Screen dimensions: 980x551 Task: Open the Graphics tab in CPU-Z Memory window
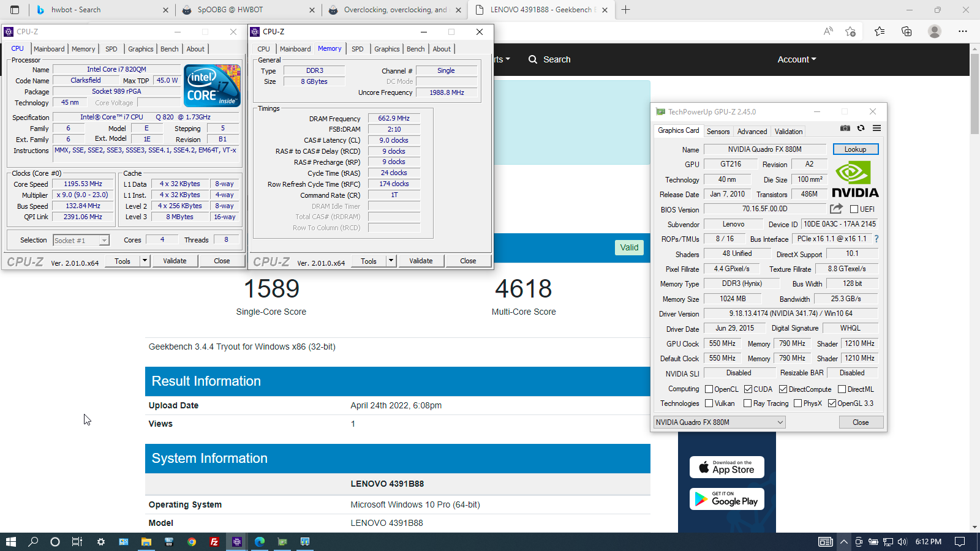pos(386,49)
